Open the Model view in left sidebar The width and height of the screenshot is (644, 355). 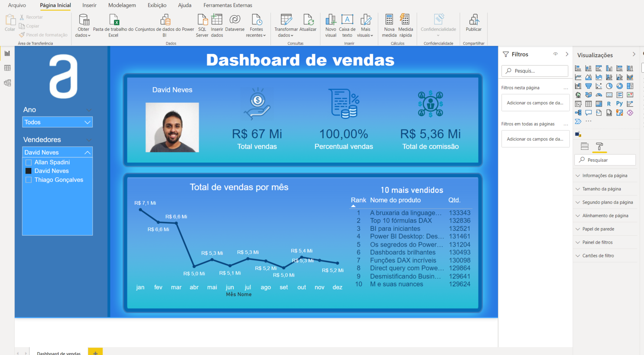point(7,83)
